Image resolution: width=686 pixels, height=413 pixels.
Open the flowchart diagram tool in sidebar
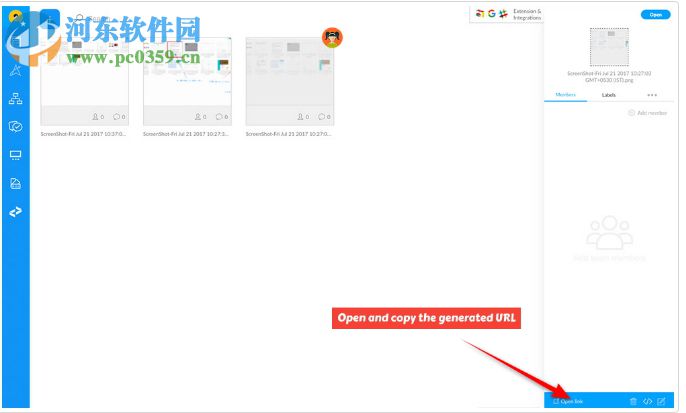click(x=15, y=98)
